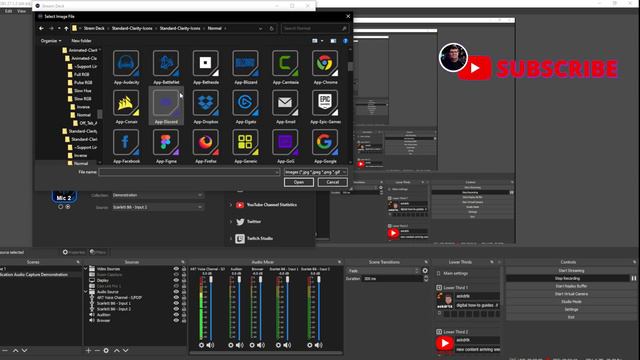640x360 pixels.
Task: Hide the Audio Source group
Action: 176,291
